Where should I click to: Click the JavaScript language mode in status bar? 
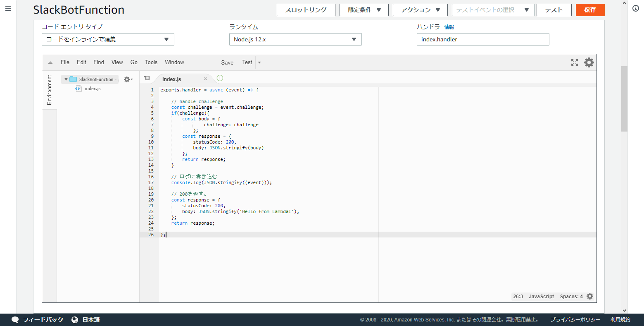(541, 296)
